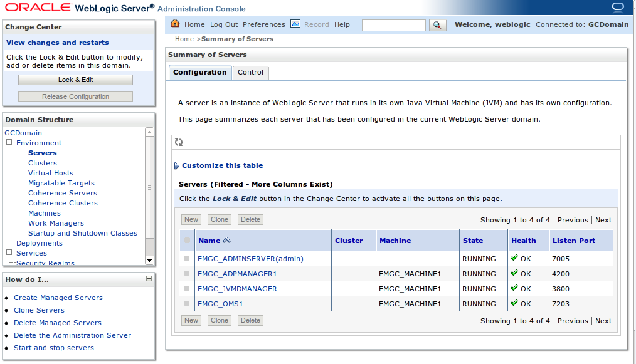Expand Customize this table section

pyautogui.click(x=176, y=166)
